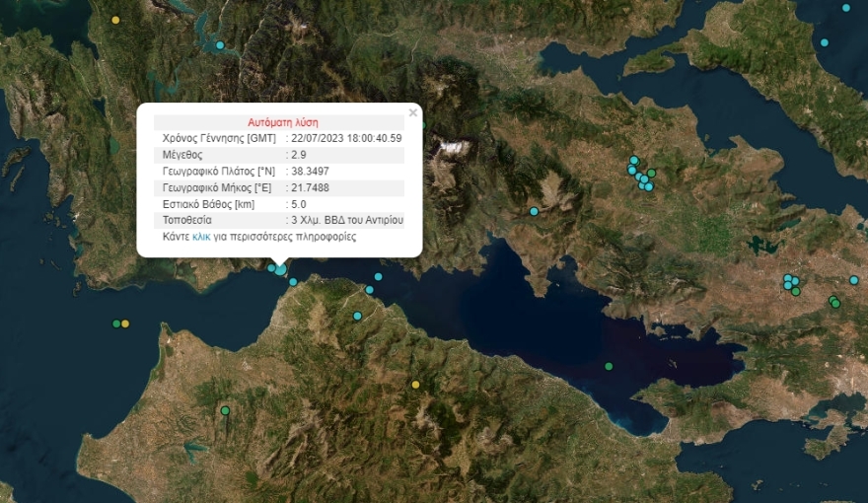Viewport: 868px width, 503px height.
Task: Select the green marker in the Corinthian Gulf waters
Action: tap(609, 366)
